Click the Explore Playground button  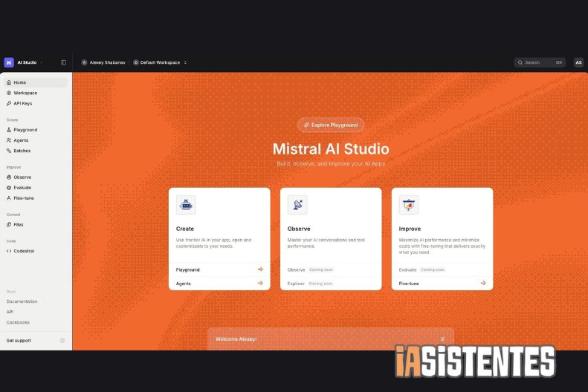[331, 125]
